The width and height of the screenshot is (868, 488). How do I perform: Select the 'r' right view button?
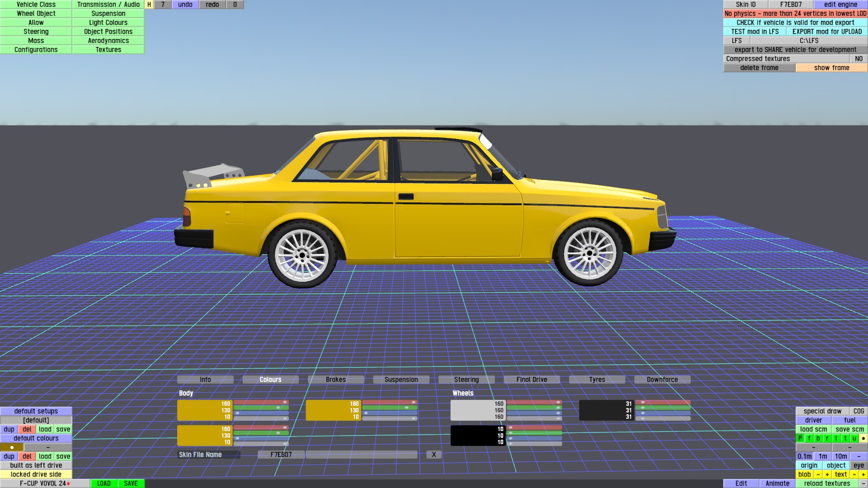click(x=827, y=438)
